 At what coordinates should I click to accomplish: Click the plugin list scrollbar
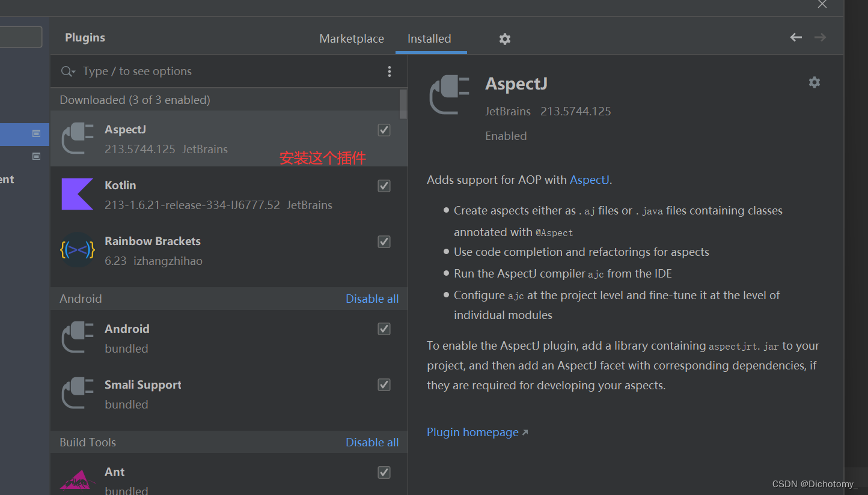coord(403,104)
